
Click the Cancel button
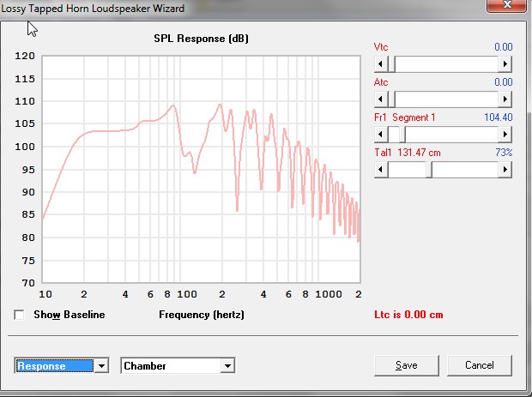pos(479,365)
